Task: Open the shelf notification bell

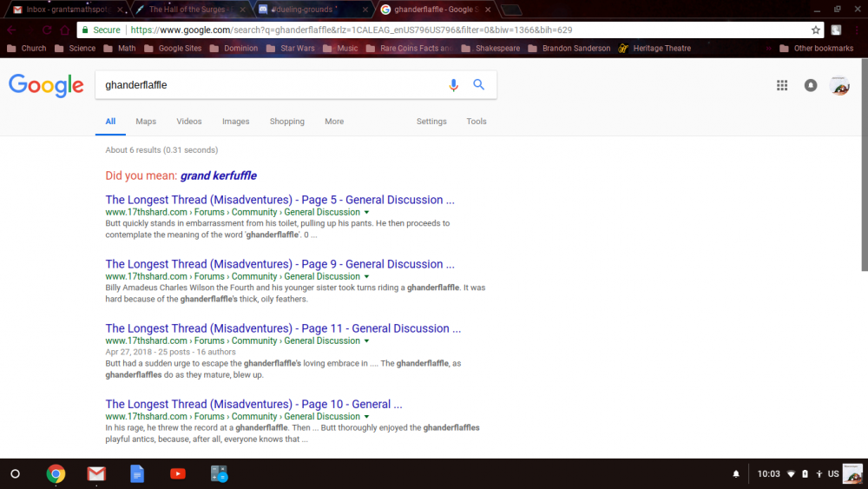Action: tap(736, 474)
